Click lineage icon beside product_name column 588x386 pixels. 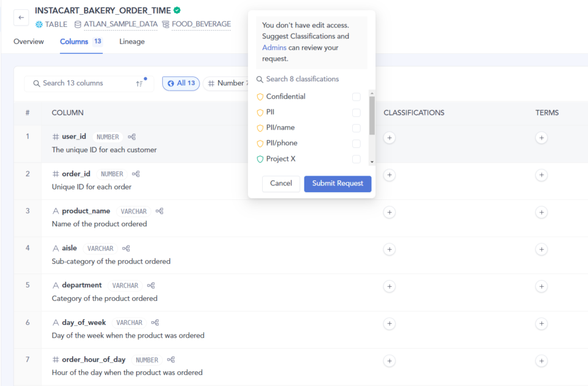(159, 211)
